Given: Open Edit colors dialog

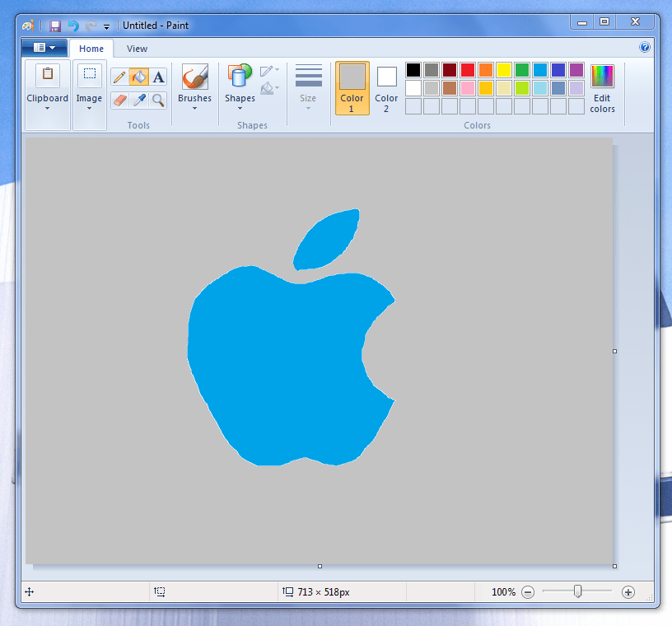Looking at the screenshot, I should [602, 88].
